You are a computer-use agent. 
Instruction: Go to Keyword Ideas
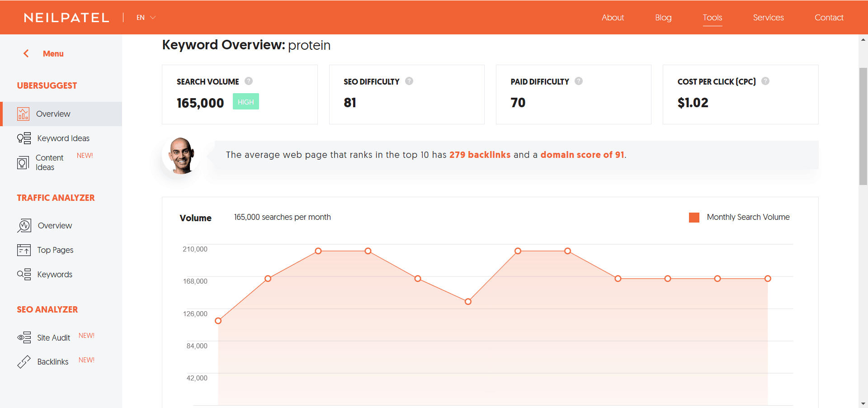63,138
